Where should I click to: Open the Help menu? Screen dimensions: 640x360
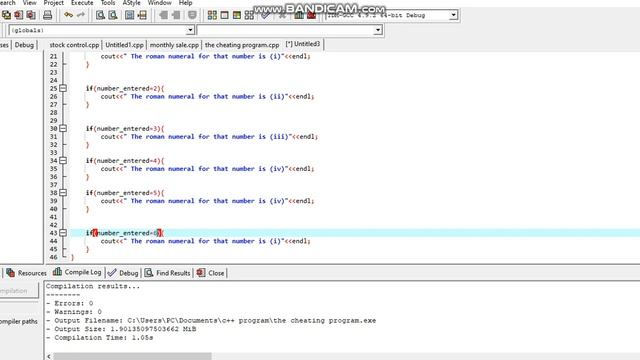coord(185,3)
